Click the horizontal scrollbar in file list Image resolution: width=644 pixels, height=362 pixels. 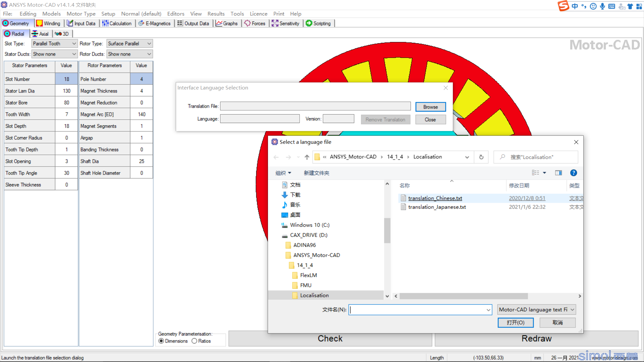(464, 296)
